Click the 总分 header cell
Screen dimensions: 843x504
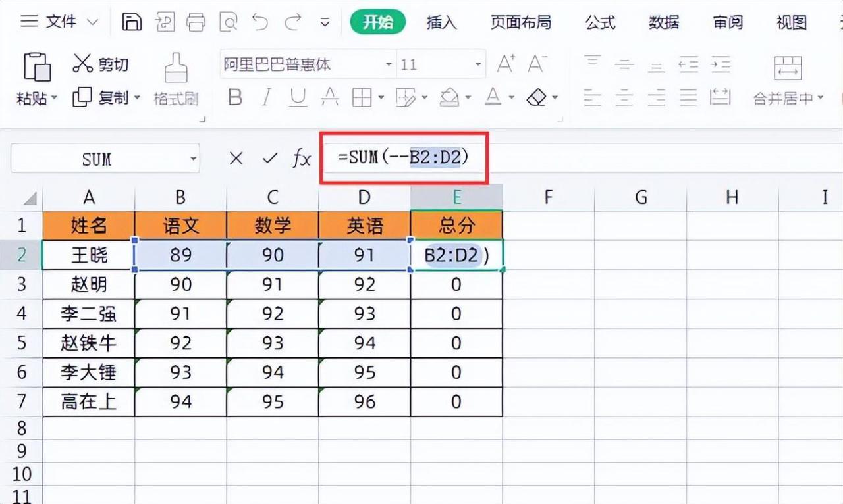pos(456,226)
